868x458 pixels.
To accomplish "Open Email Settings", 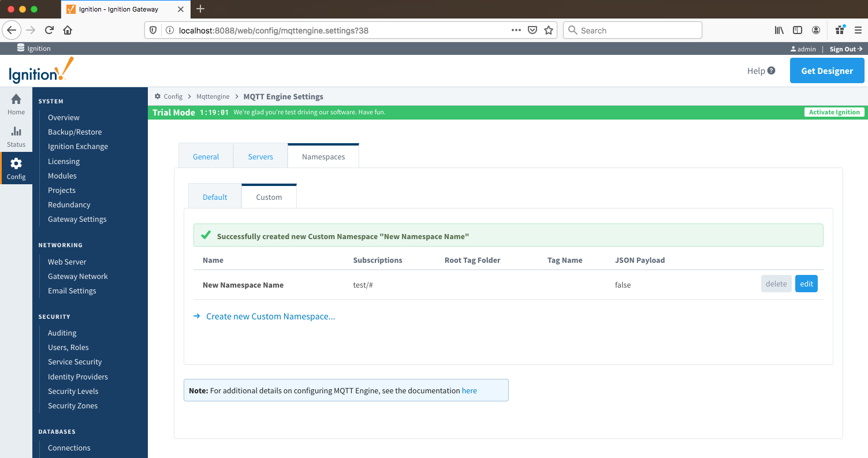I will coord(72,291).
